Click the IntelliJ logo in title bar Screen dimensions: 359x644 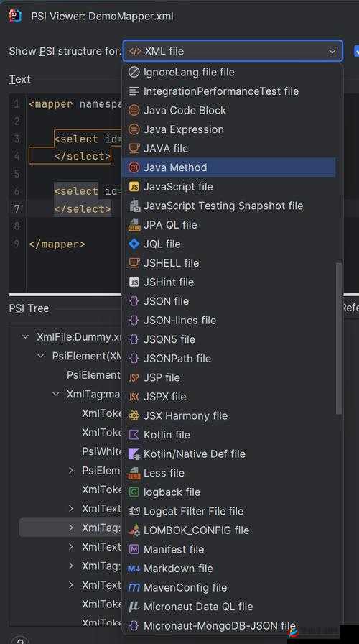click(x=15, y=16)
